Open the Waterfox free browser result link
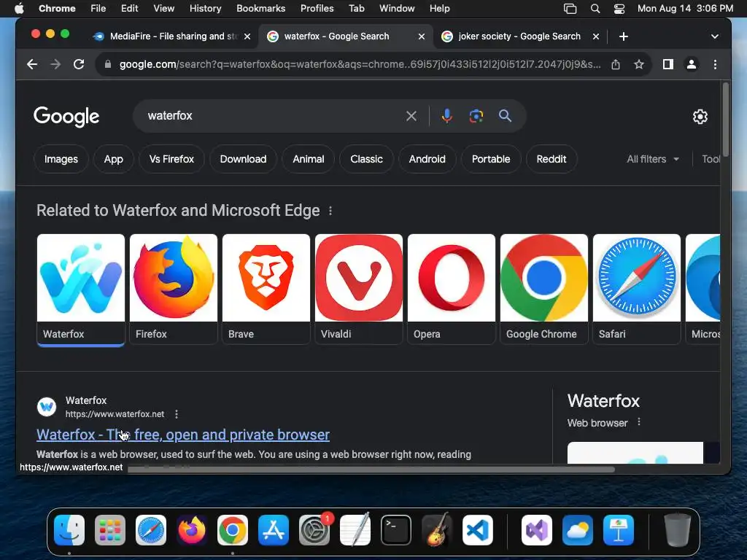 (x=183, y=435)
